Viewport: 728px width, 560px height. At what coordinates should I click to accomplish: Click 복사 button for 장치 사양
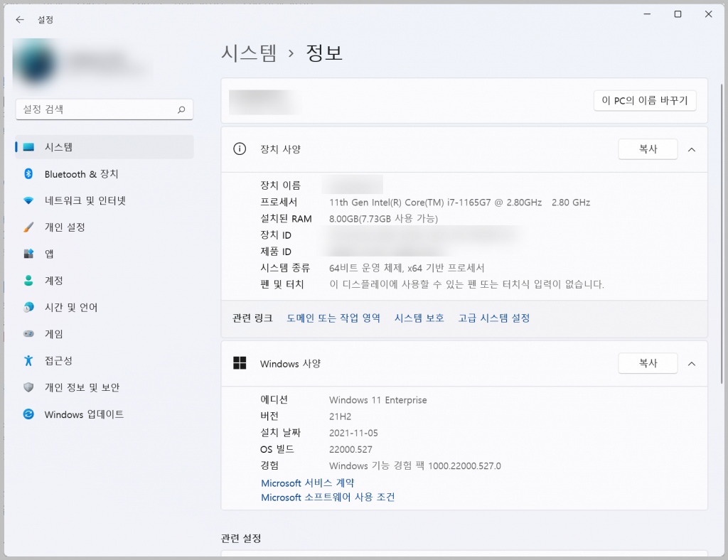click(648, 149)
